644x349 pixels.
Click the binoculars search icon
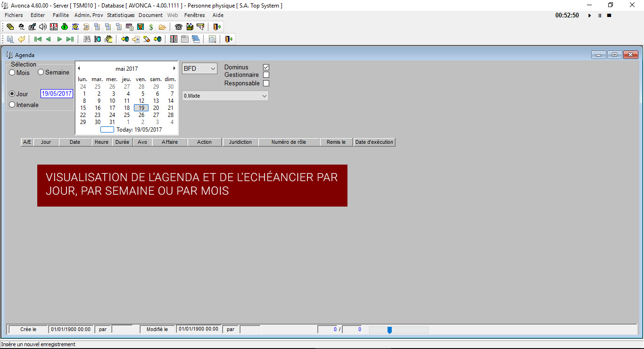coord(87,39)
